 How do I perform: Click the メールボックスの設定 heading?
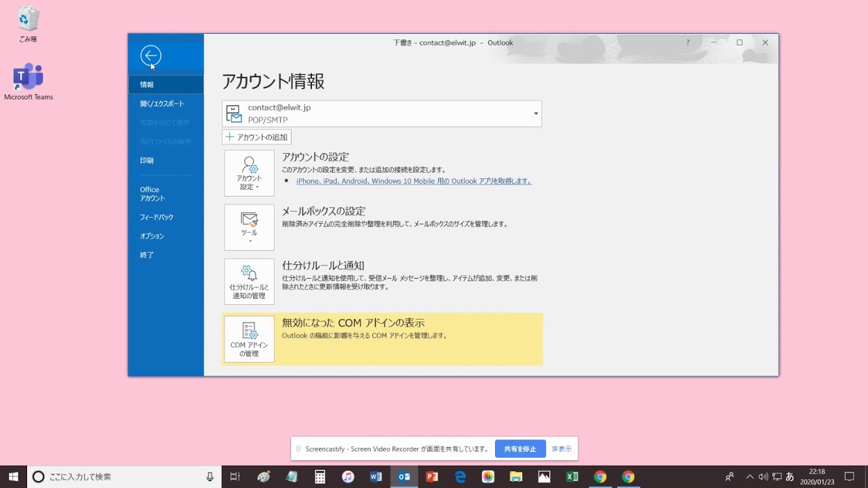point(323,211)
